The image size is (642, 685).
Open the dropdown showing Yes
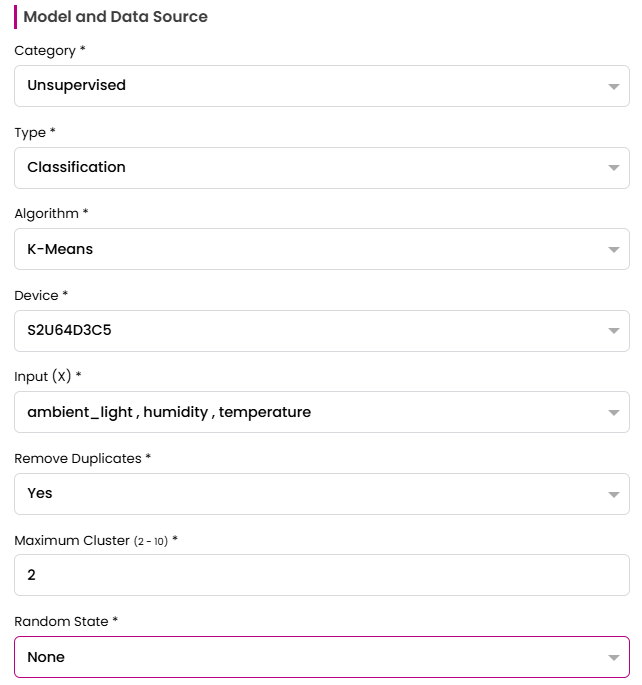click(x=300, y=494)
